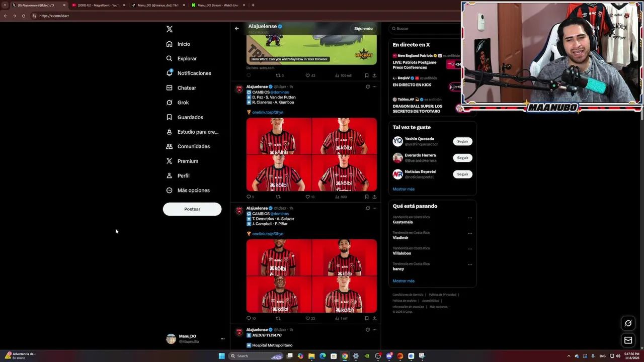Click the Perfil person icon
This screenshot has height=362, width=644.
pyautogui.click(x=170, y=175)
